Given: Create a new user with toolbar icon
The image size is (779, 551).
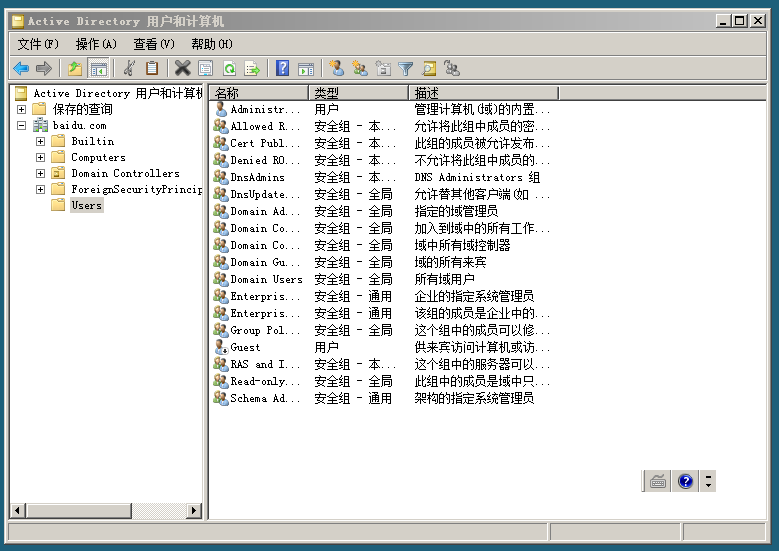Looking at the screenshot, I should pyautogui.click(x=337, y=68).
